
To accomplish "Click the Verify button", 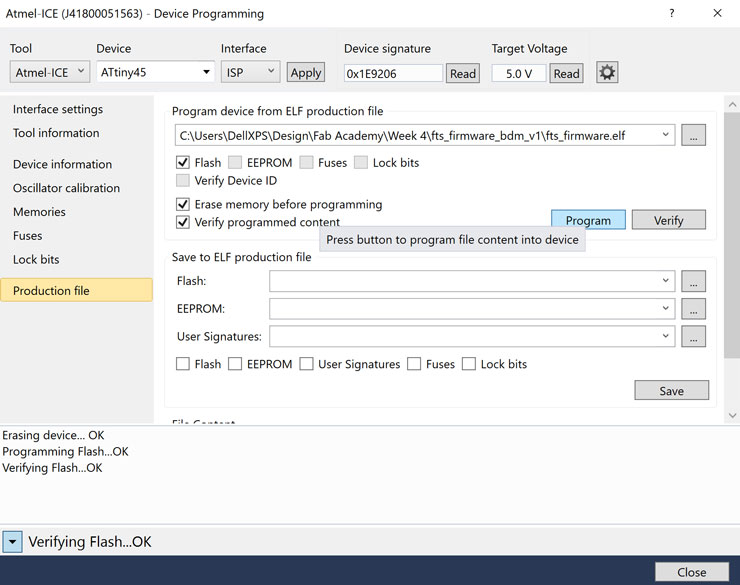I will tap(669, 220).
